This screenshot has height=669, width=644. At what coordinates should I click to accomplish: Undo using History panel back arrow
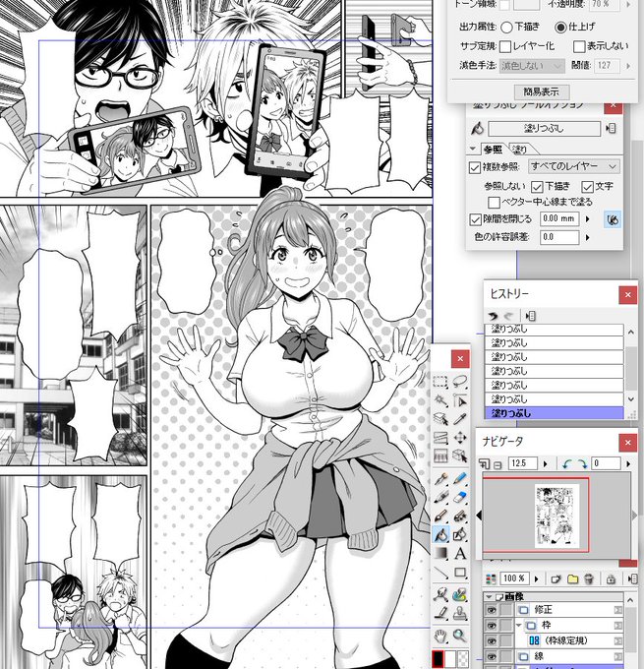[x=494, y=316]
